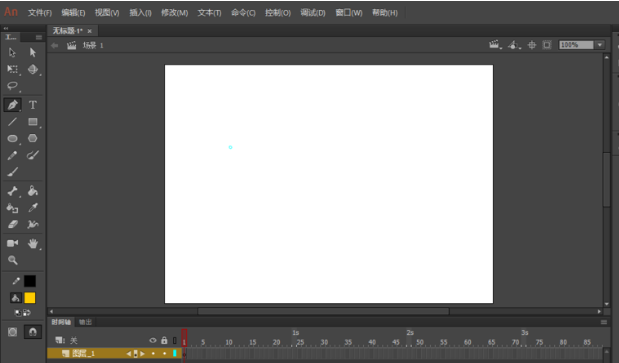619x363 pixels.
Task: Switch to the 时间轴 tab
Action: (x=61, y=322)
